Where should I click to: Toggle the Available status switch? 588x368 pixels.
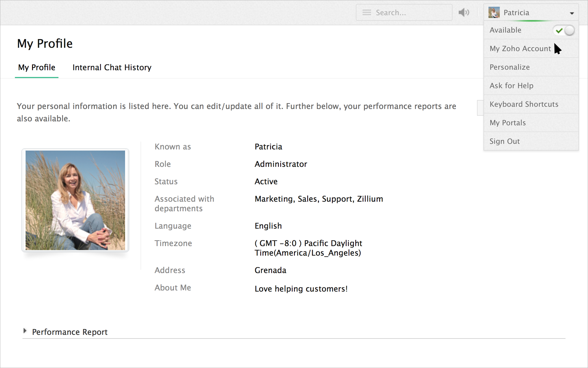click(x=564, y=30)
